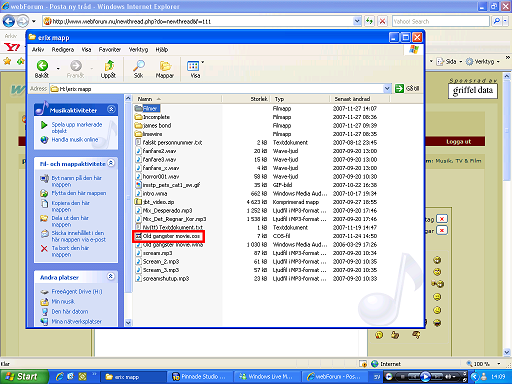The width and height of the screenshot is (512, 384).
Task: Open the Verktyg menu in Explorer
Action: [x=138, y=50]
